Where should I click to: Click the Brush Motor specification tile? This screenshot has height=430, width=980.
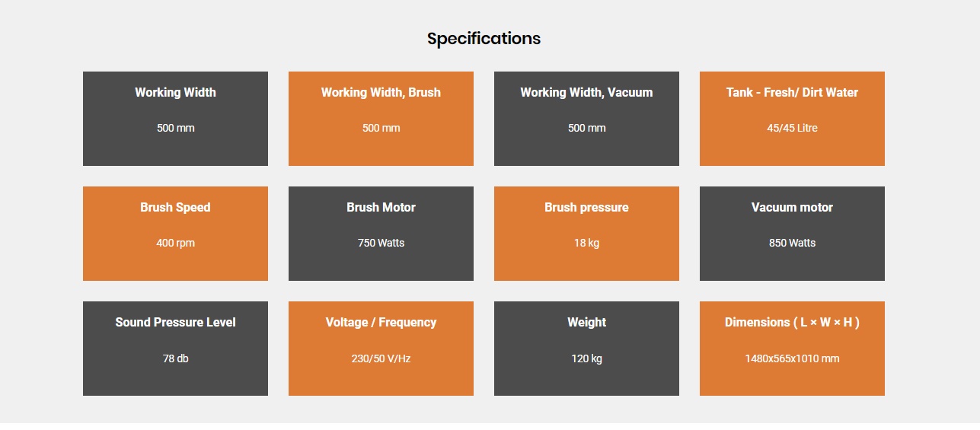(381, 234)
